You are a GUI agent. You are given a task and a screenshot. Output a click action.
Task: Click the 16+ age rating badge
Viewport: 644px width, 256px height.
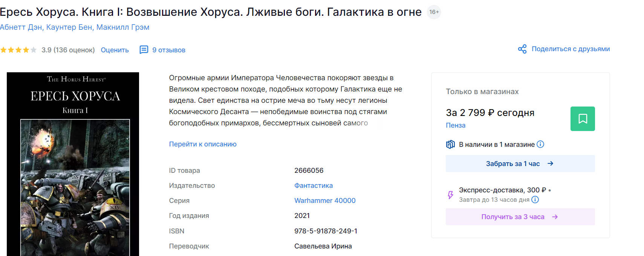point(434,12)
